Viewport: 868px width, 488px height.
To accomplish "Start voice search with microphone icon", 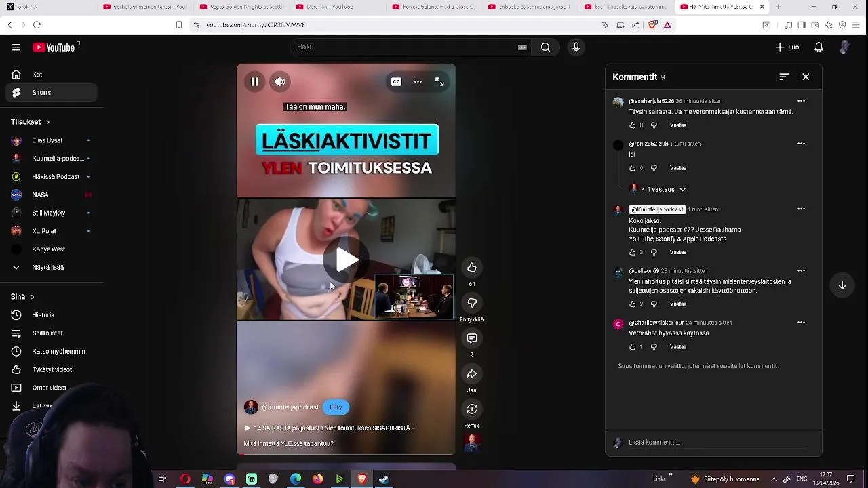I will click(576, 47).
